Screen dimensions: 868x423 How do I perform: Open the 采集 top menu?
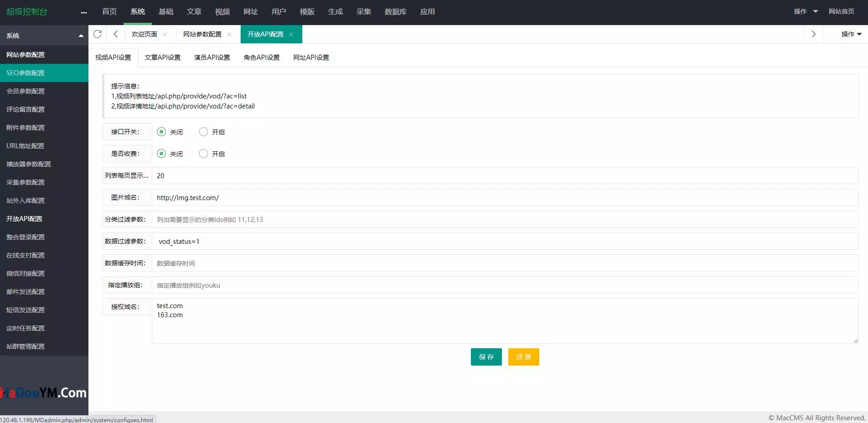click(363, 12)
